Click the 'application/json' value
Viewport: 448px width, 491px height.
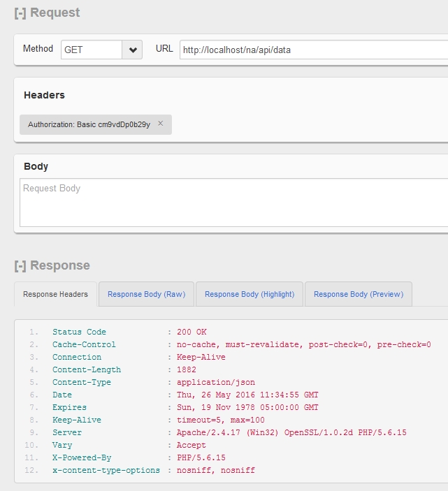click(x=216, y=382)
